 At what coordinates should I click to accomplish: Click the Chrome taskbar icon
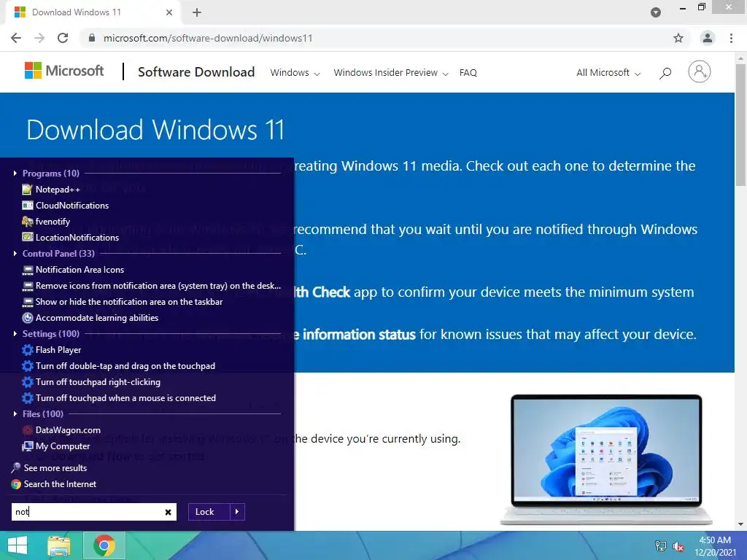tap(104, 545)
